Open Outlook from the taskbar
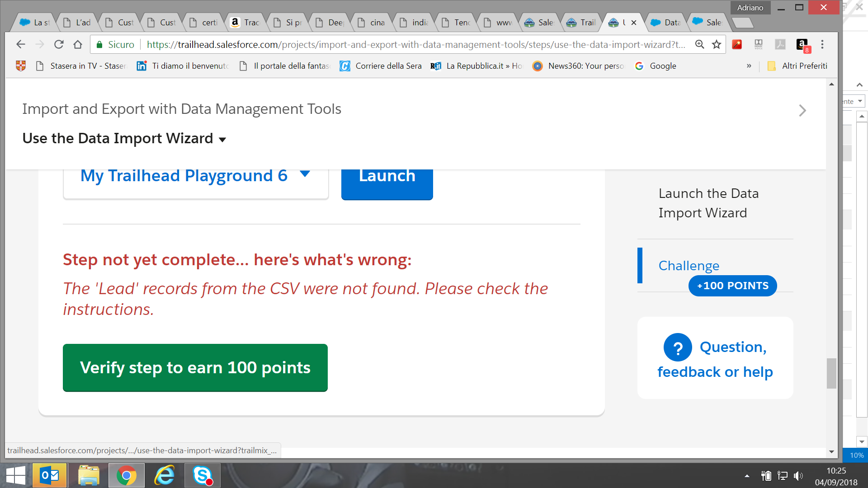This screenshot has width=868, height=488. [x=50, y=475]
